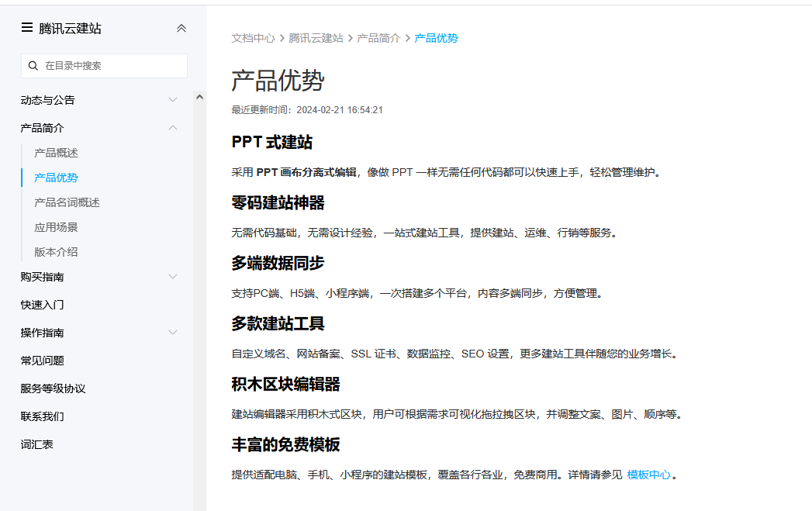Open 常见问题 page
This screenshot has width=812, height=511.
click(x=43, y=361)
